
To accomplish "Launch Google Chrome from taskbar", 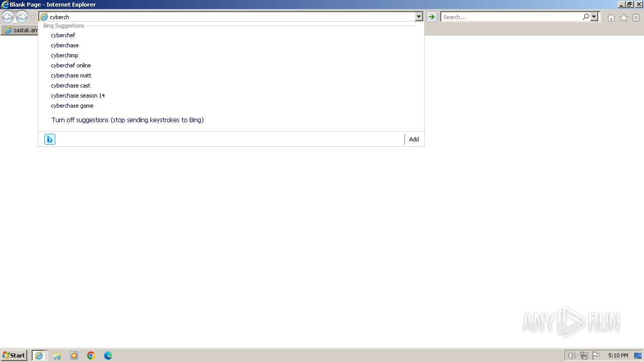I will pyautogui.click(x=91, y=355).
